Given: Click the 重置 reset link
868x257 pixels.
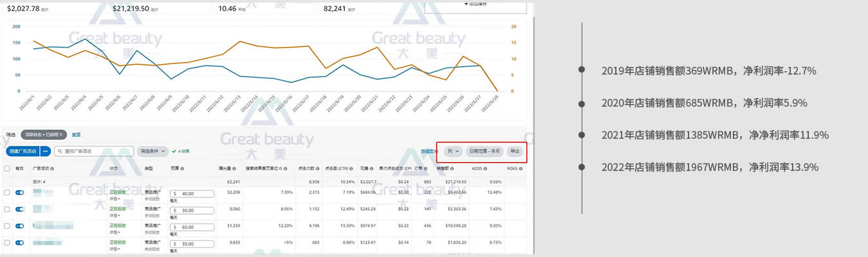Looking at the screenshot, I should pyautogui.click(x=76, y=135).
